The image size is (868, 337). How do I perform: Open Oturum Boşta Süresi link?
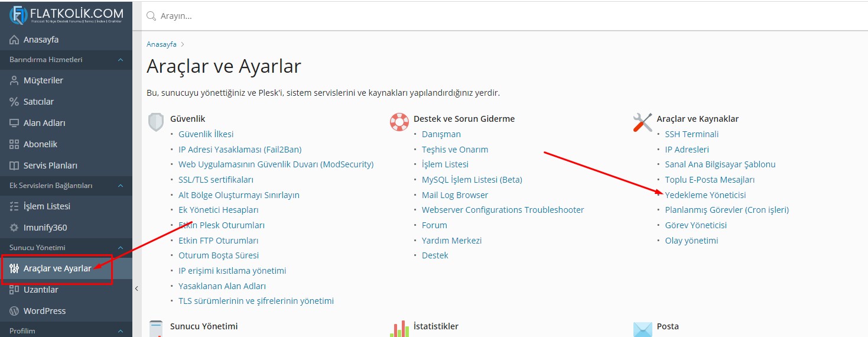click(219, 255)
